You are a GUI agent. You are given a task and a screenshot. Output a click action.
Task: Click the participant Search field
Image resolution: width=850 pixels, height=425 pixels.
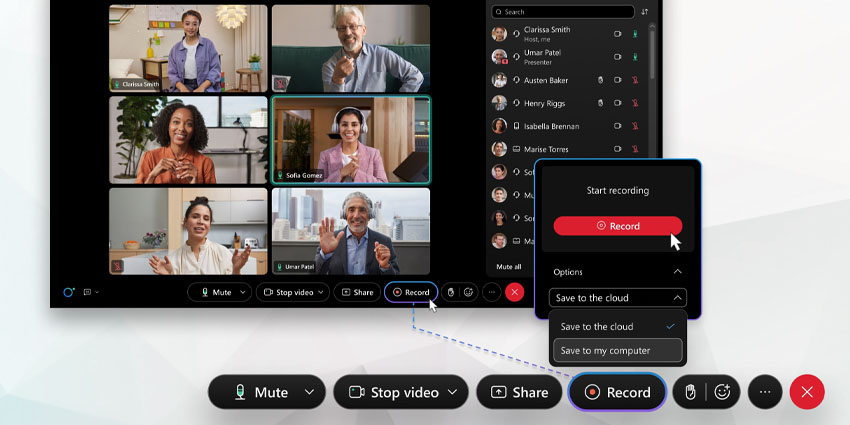click(564, 12)
